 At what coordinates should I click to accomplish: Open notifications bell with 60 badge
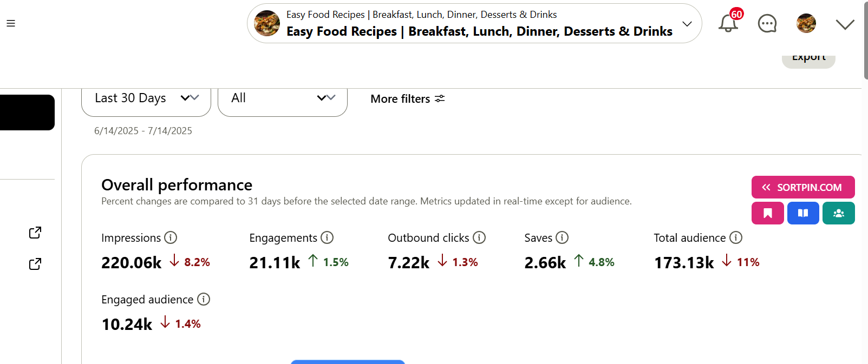pyautogui.click(x=729, y=22)
